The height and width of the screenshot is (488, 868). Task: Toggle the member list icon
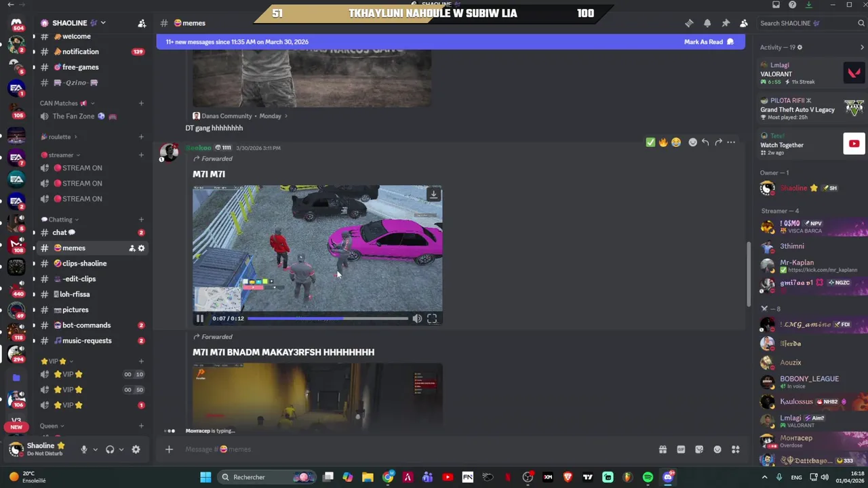coord(744,23)
